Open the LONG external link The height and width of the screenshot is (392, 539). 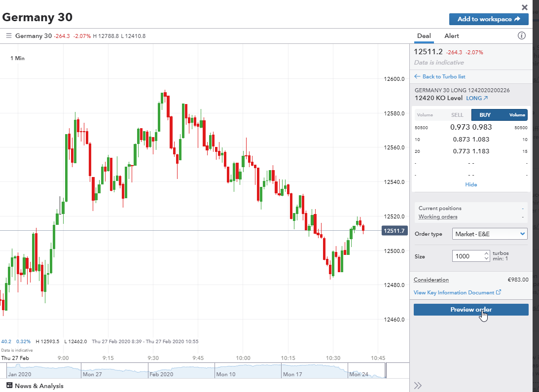tap(477, 98)
